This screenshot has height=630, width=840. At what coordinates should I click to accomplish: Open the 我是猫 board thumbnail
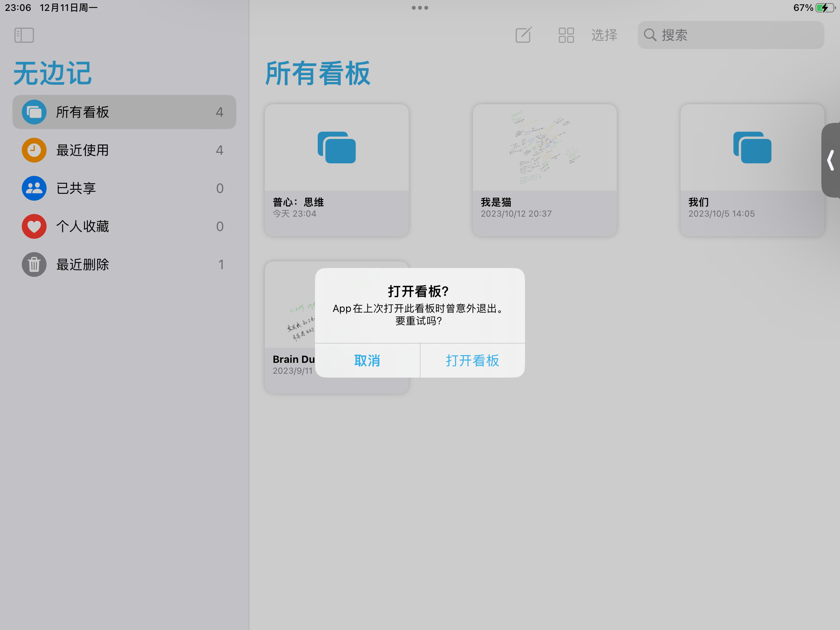pos(544,148)
